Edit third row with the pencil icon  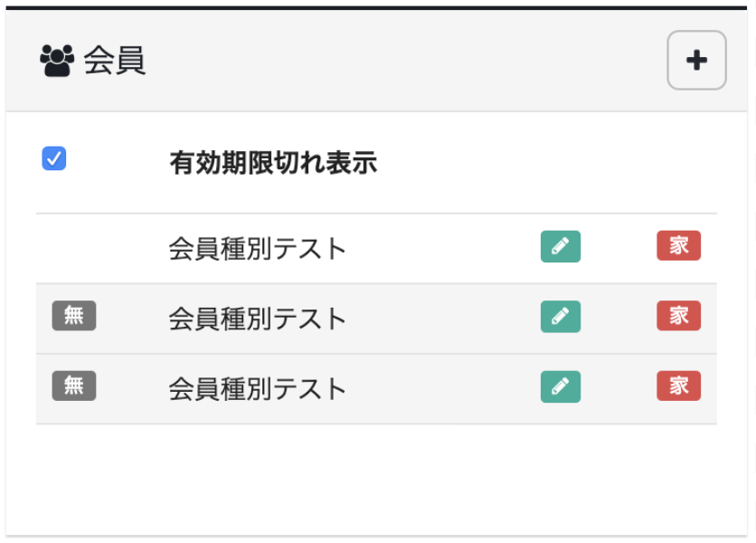pyautogui.click(x=561, y=386)
